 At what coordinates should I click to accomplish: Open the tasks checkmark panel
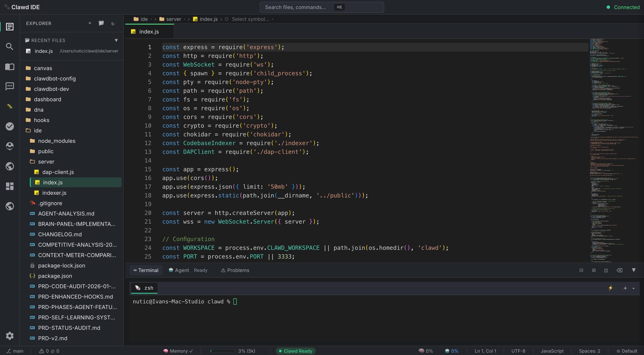point(10,126)
